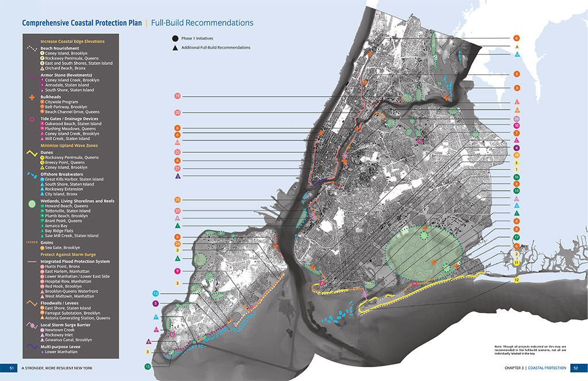
Task: Click the 'Mill Creek, Staten Island' legend entry
Action: tap(68, 138)
